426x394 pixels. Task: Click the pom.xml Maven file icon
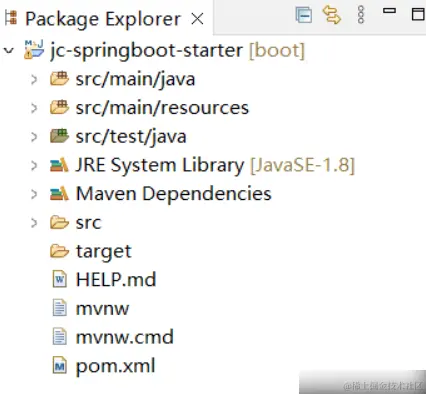pyautogui.click(x=60, y=365)
